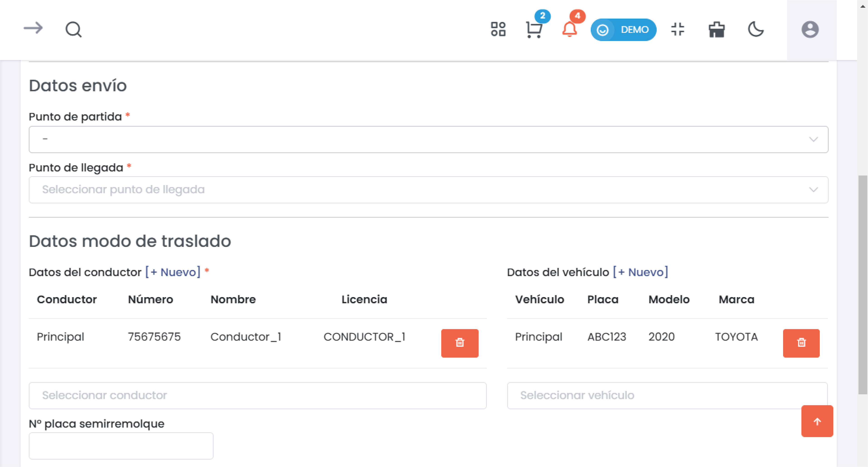Open the apps grid icon
This screenshot has height=467, width=868.
click(x=498, y=29)
